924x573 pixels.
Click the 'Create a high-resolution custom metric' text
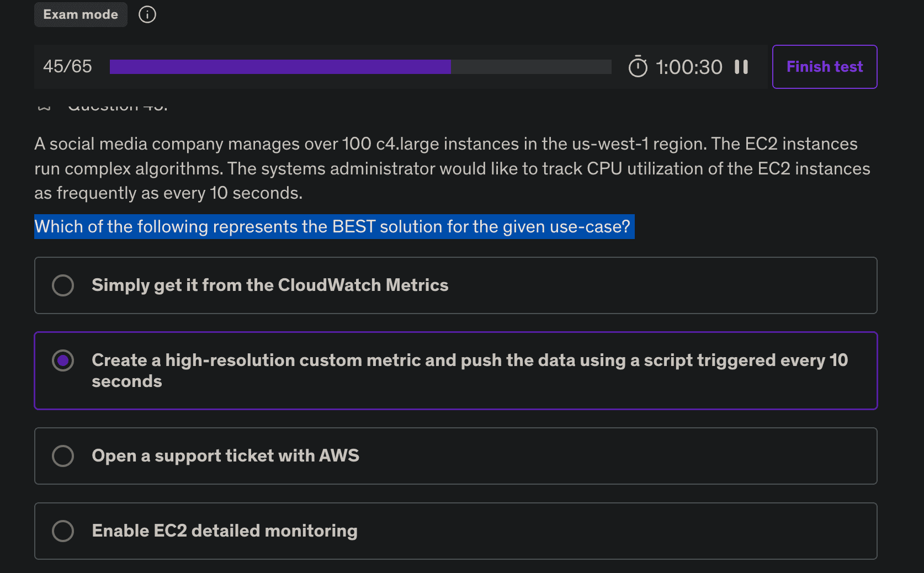click(469, 360)
